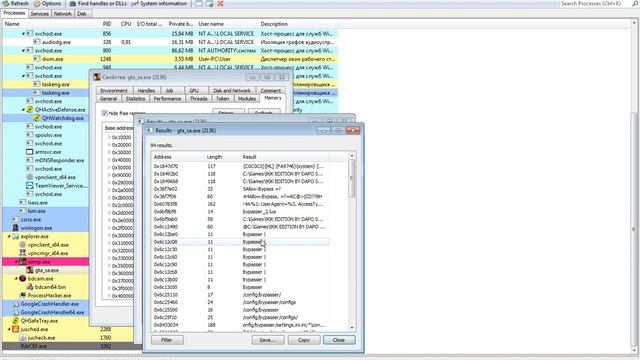The image size is (640, 360).
Task: Click Close in the Results window
Action: [339, 340]
